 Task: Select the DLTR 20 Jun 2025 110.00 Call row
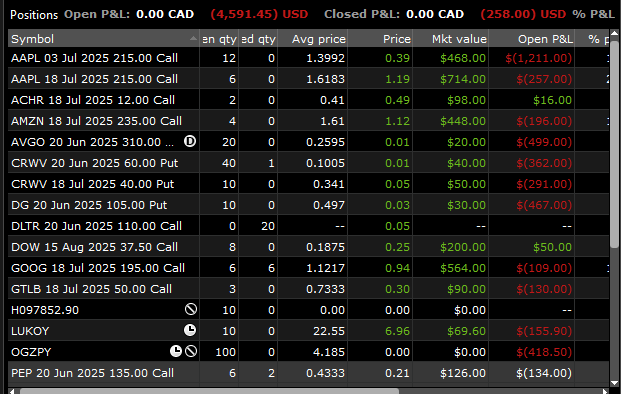308,226
